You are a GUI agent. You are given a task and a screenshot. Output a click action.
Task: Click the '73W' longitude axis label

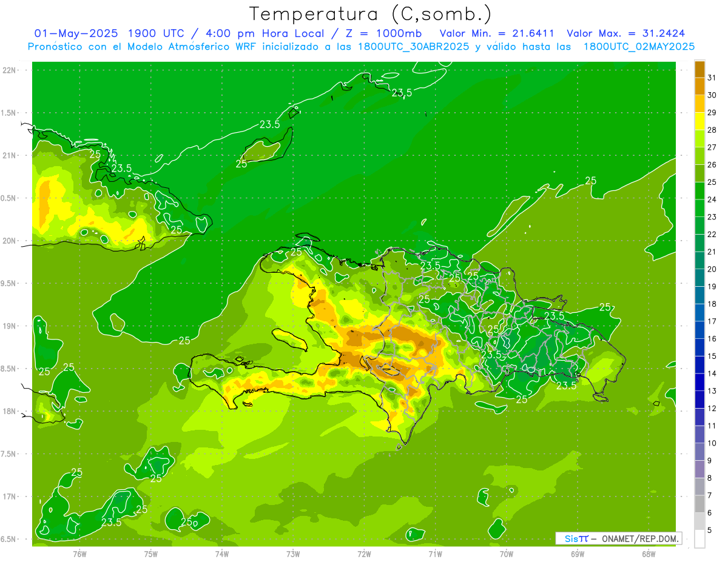pyautogui.click(x=293, y=554)
